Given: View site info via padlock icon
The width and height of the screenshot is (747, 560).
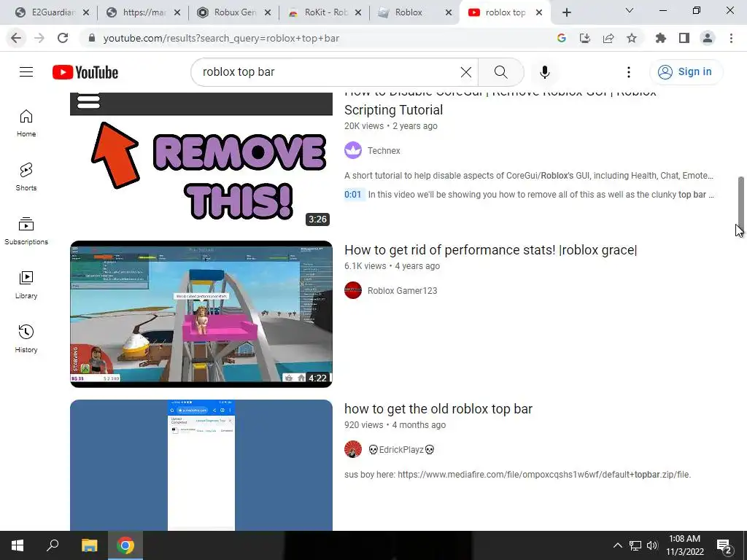Looking at the screenshot, I should pos(92,38).
